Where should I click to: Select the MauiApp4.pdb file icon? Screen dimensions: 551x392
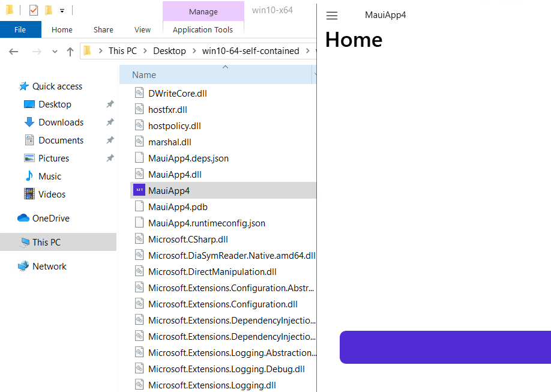point(139,207)
